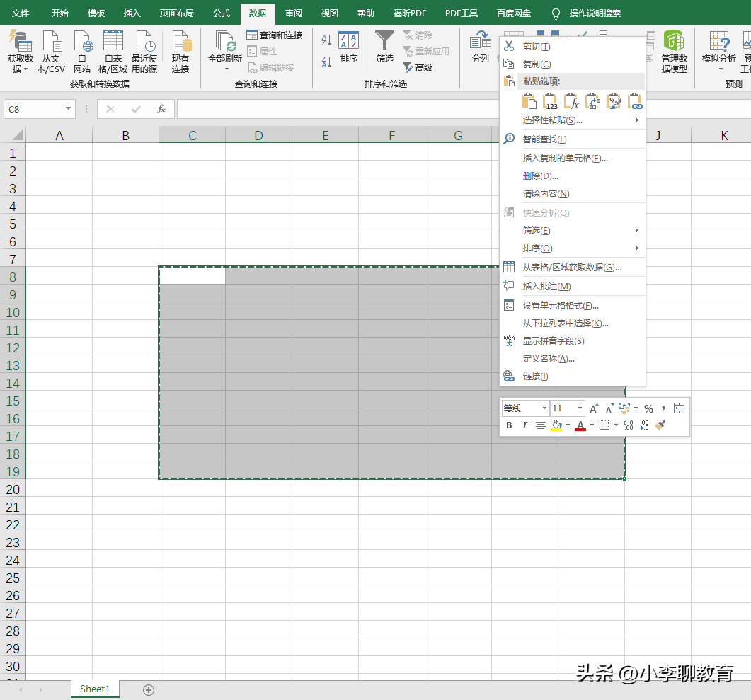Increase font size in mini toolbar
Screen dimensions: 751x700
tap(594, 408)
